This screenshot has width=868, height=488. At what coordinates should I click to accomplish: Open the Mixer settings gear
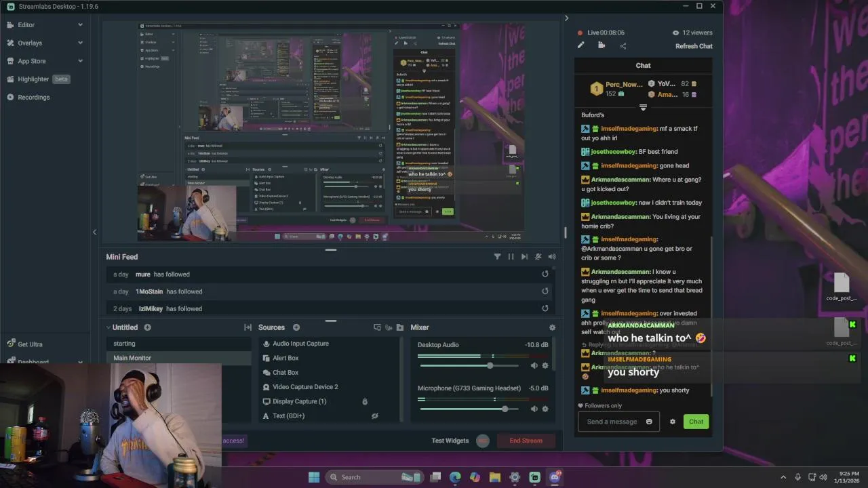[x=552, y=327]
